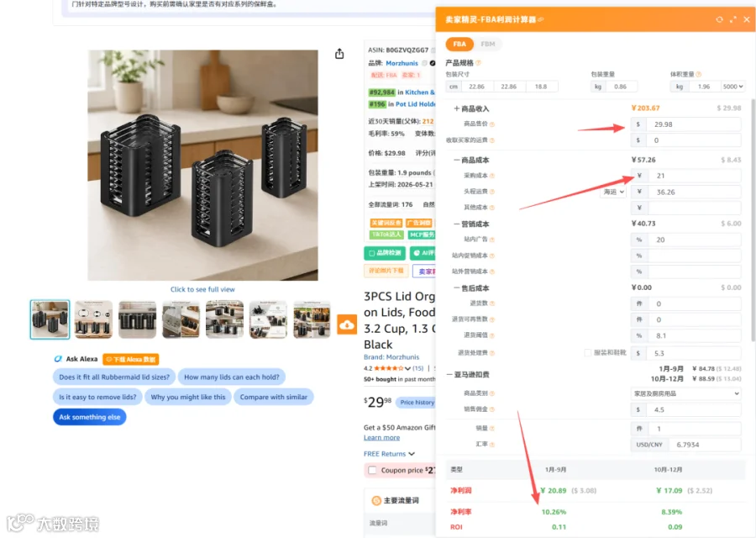The width and height of the screenshot is (756, 538).
Task: Open the Morzhunis brand link near ASIN
Action: click(x=402, y=63)
